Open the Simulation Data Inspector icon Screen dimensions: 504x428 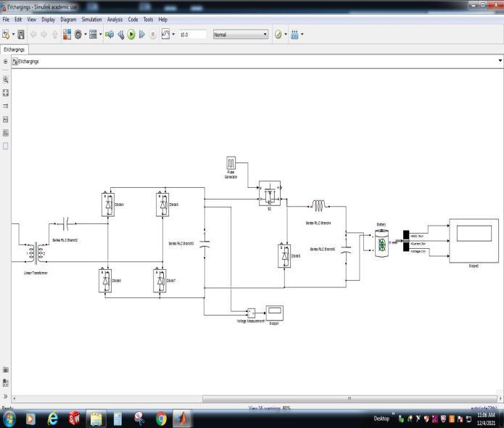coord(165,34)
